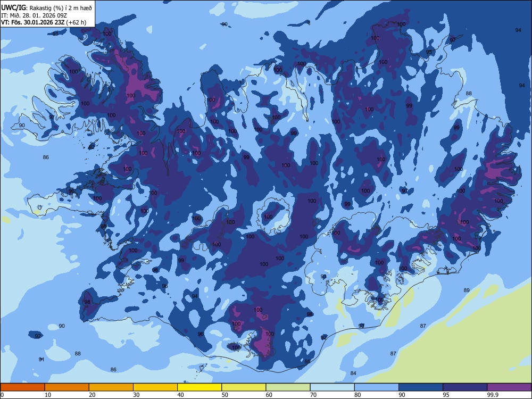This screenshot has width=532, height=399.
Task: Select the sky blue 80–90 legend segment
Action: (376, 387)
